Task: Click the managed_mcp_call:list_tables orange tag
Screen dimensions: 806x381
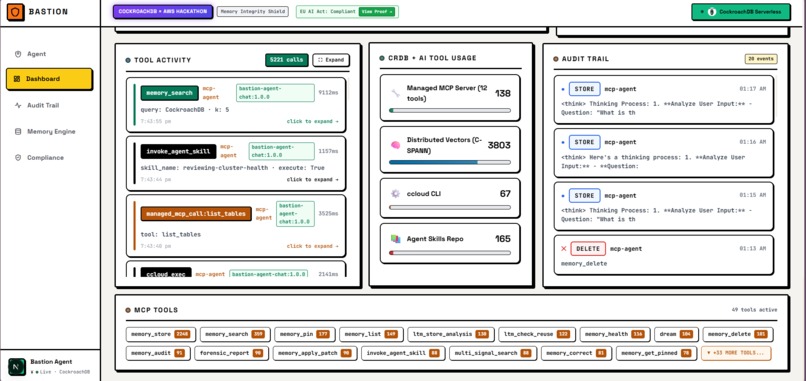Action: coord(196,214)
